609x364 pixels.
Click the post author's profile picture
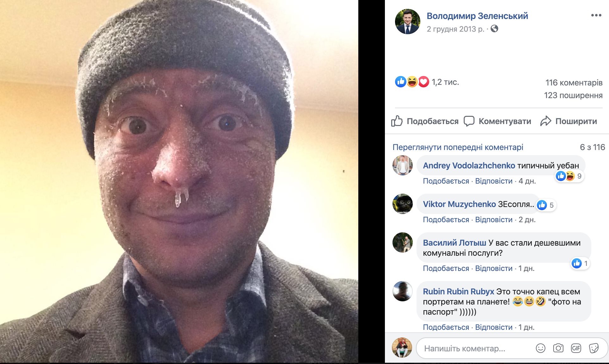407,22
